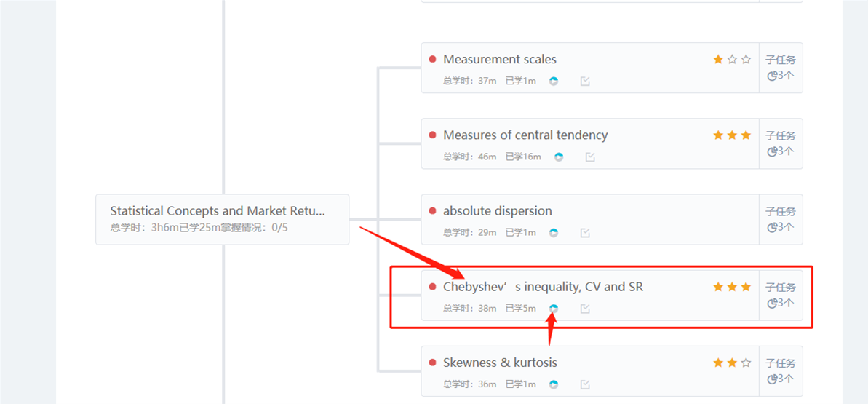
Task: Open the exercise edit icon for absolute dispersion
Action: (585, 233)
